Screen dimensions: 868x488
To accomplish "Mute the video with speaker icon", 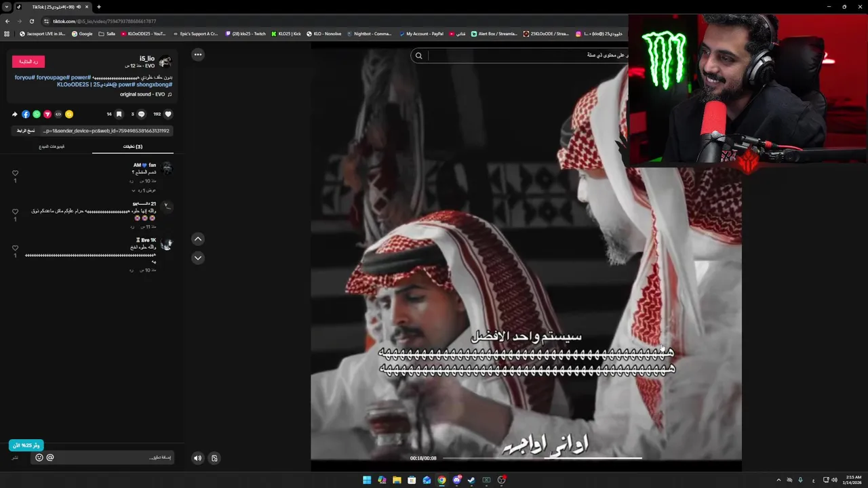I will tap(197, 458).
